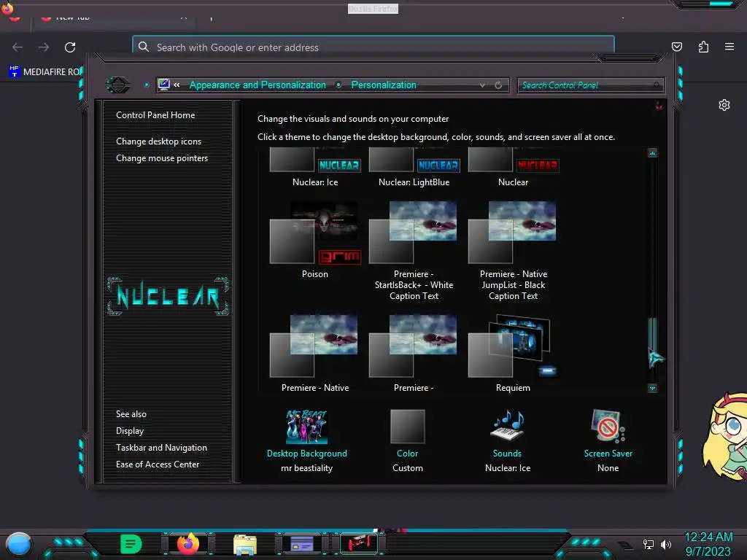Click the Desktop Background link text
This screenshot has width=747, height=560.
tap(307, 454)
